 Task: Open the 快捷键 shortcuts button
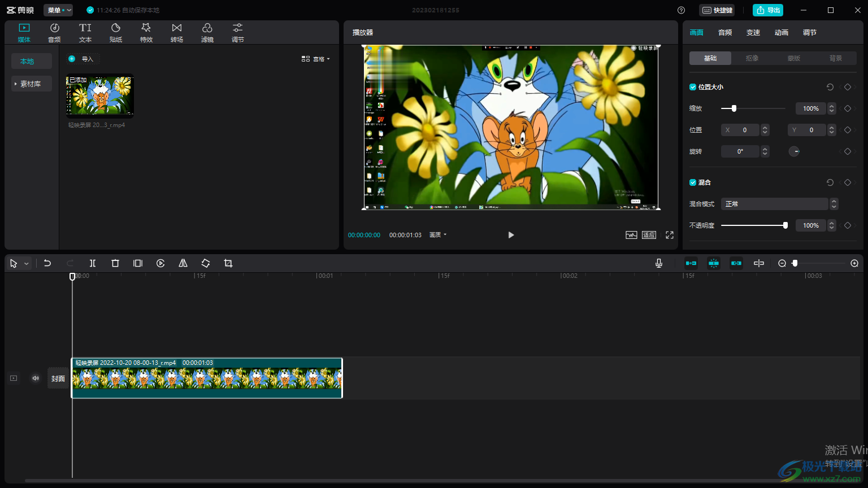[717, 10]
